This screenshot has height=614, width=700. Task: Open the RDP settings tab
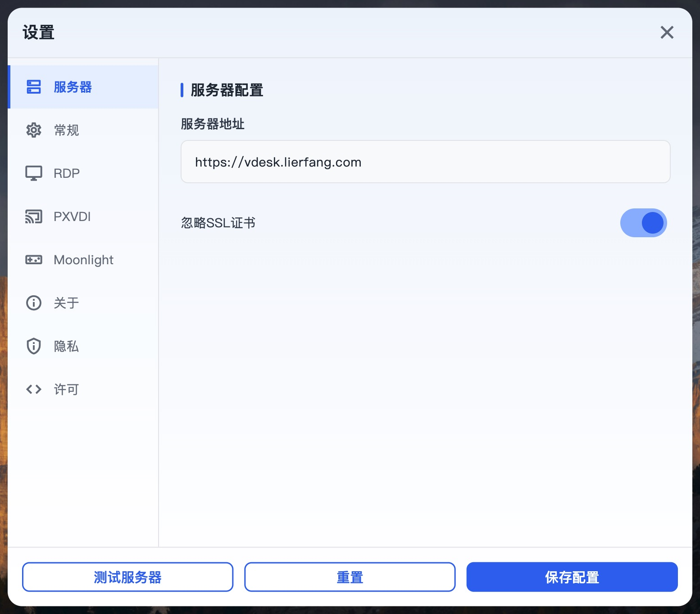click(83, 173)
